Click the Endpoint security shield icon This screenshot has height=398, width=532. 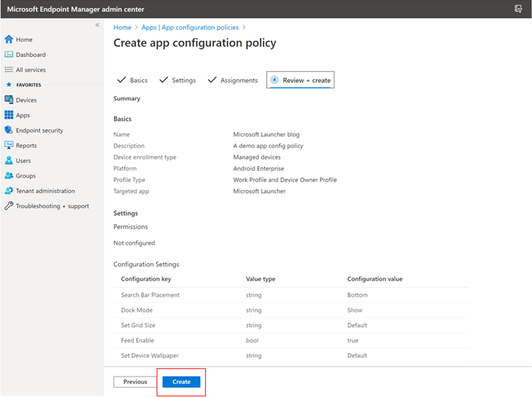click(9, 130)
